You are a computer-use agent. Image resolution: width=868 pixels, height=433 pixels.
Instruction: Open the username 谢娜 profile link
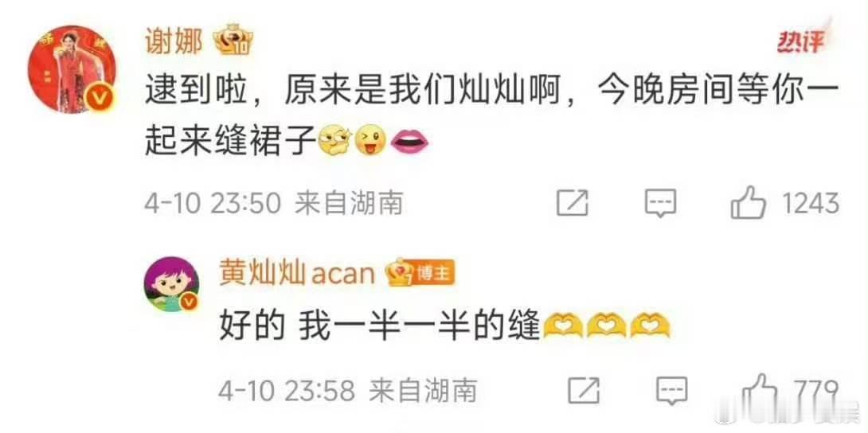tap(174, 42)
